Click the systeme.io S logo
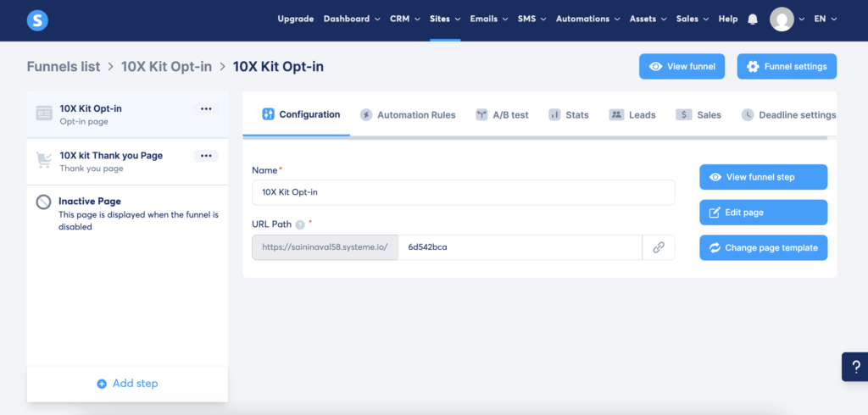 37,19
